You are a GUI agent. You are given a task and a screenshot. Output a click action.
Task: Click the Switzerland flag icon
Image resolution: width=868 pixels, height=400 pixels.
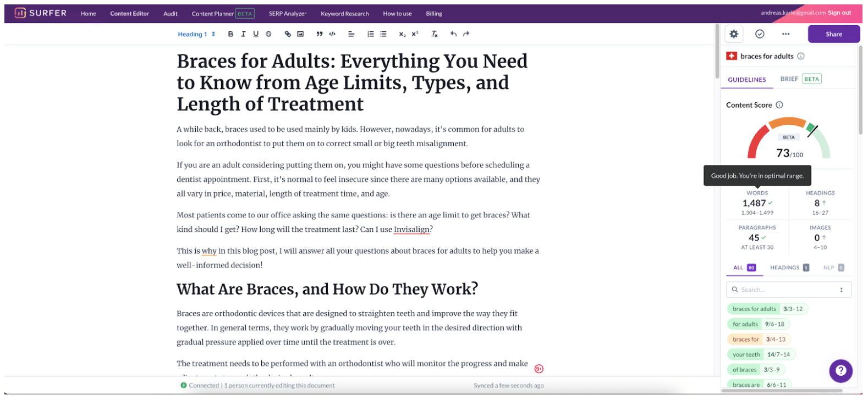(x=732, y=56)
